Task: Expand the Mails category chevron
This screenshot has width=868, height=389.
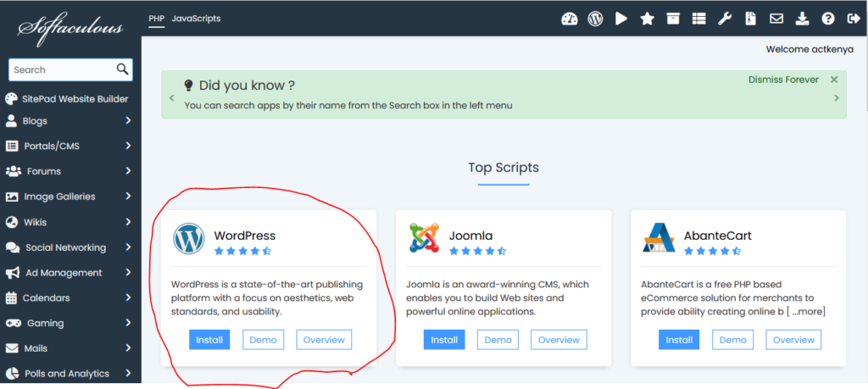Action: pos(129,348)
